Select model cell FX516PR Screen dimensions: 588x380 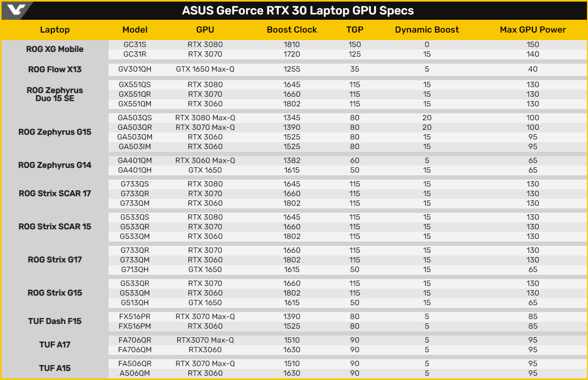[135, 316]
